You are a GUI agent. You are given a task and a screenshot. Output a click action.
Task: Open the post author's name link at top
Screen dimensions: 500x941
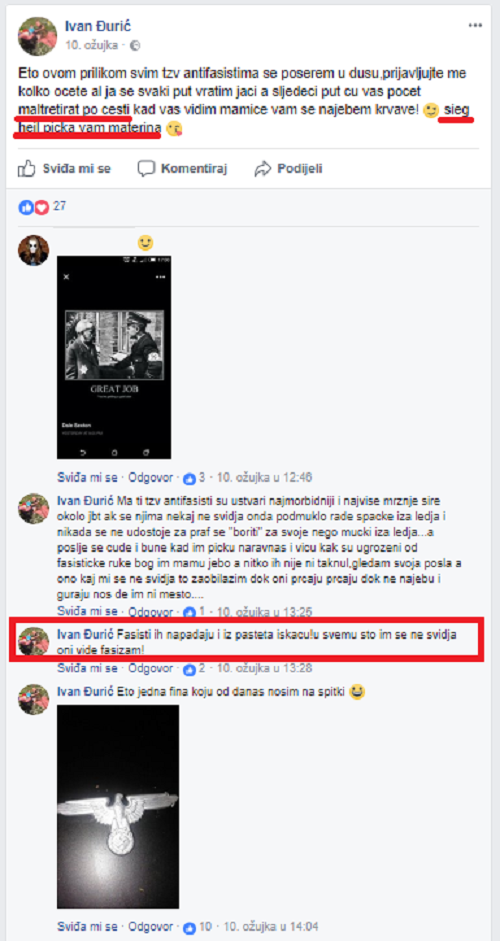pos(98,26)
